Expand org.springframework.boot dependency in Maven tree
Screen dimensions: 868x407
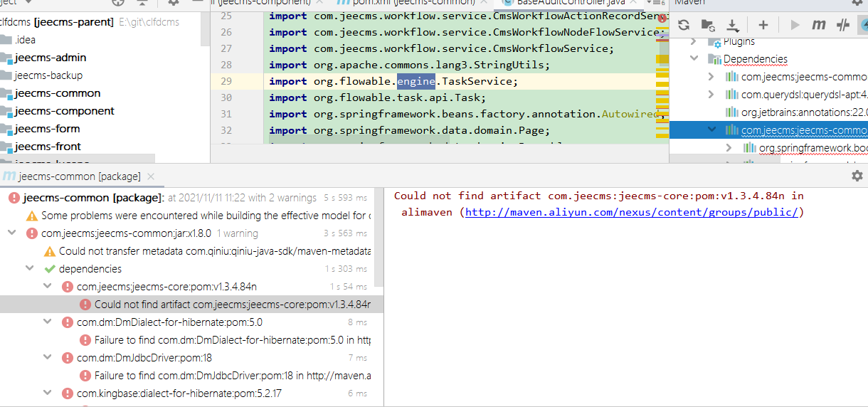(729, 148)
